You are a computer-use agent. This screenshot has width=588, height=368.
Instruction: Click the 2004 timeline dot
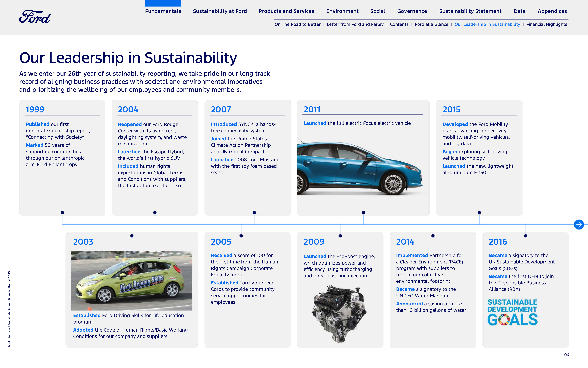(x=155, y=212)
